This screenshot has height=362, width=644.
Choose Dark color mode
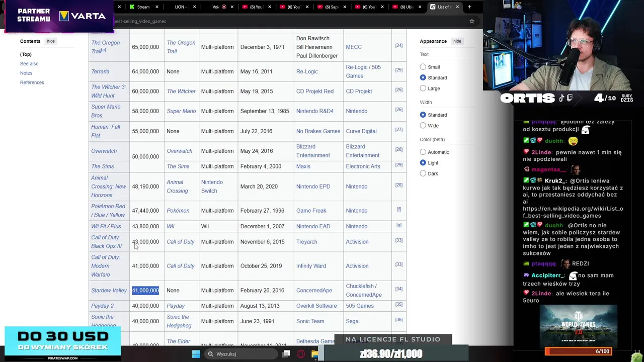423,173
